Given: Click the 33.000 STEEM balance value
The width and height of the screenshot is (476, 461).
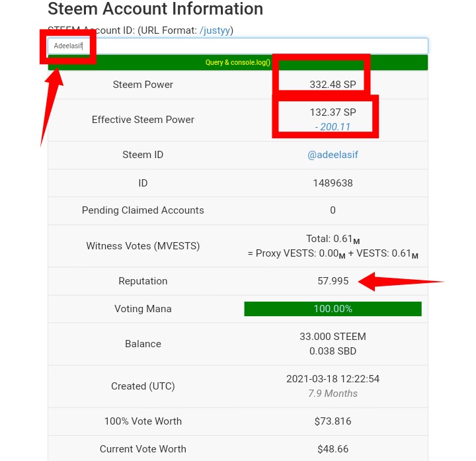Looking at the screenshot, I should point(333,337).
